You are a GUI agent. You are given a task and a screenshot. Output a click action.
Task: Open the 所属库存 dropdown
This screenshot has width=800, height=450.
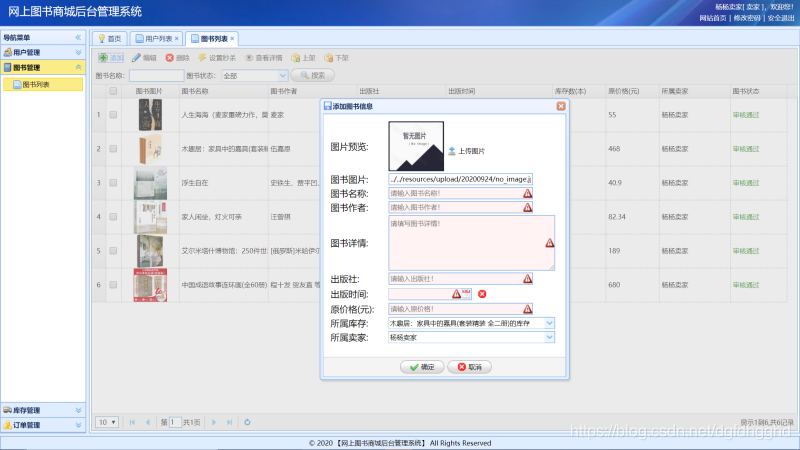(x=549, y=323)
